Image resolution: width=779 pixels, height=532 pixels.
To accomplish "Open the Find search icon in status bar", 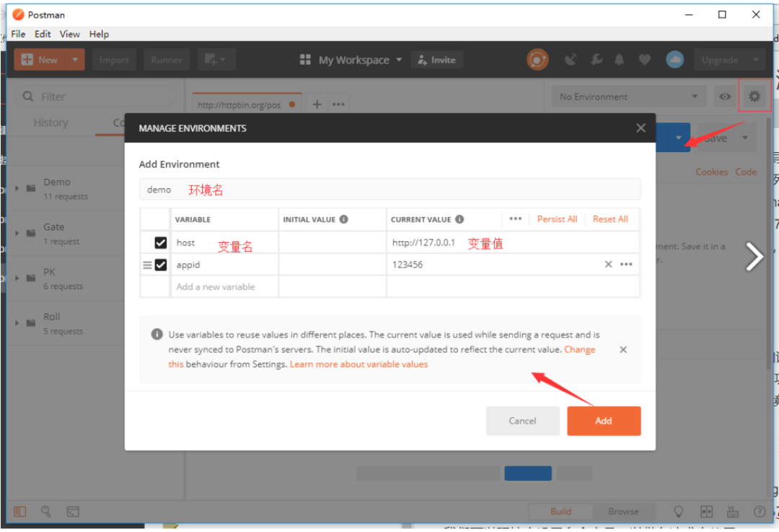I will pos(45,511).
